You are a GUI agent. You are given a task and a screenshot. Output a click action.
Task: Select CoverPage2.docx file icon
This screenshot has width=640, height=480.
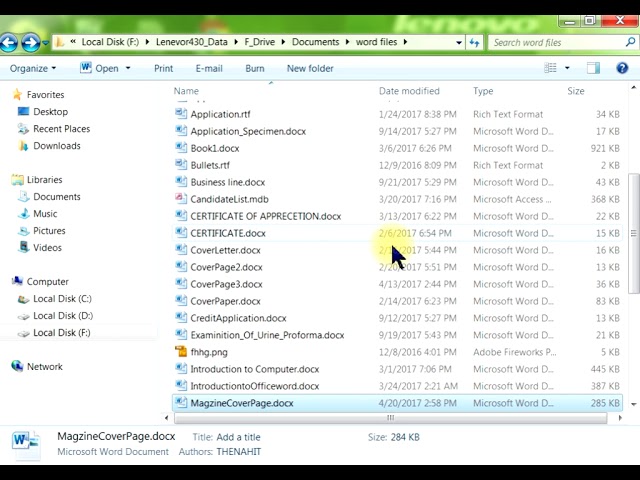181,267
